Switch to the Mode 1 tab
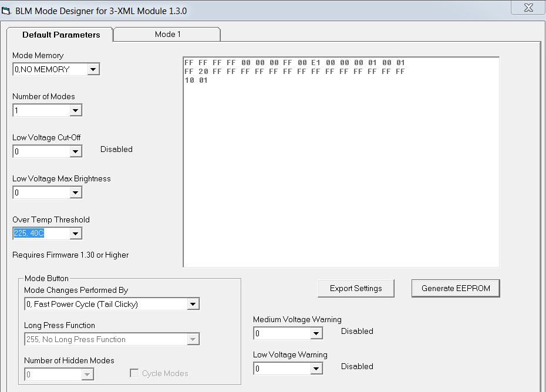The width and height of the screenshot is (546, 392). (x=167, y=34)
